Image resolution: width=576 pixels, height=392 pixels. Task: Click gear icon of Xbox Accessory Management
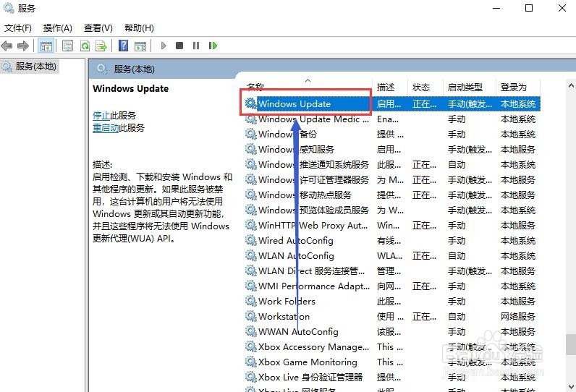tap(251, 347)
